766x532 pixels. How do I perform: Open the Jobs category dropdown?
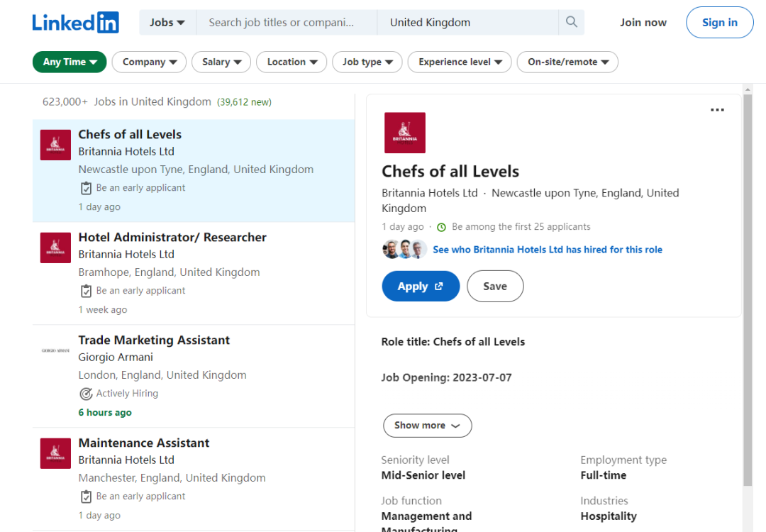click(167, 23)
